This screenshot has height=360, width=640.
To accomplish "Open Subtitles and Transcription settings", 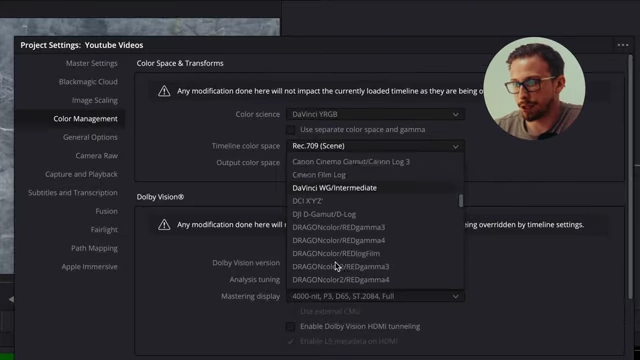I will (73, 193).
